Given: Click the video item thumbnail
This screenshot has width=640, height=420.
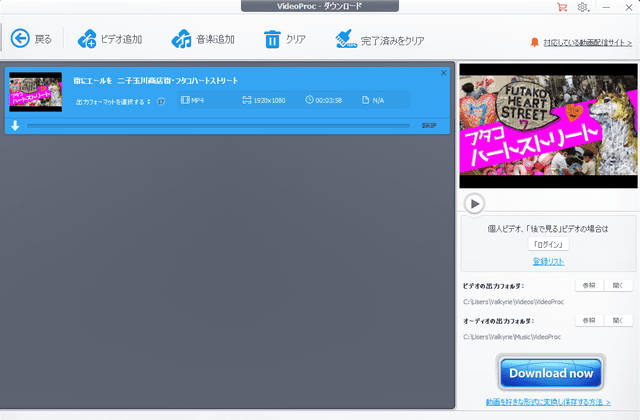Looking at the screenshot, I should pyautogui.click(x=36, y=92).
